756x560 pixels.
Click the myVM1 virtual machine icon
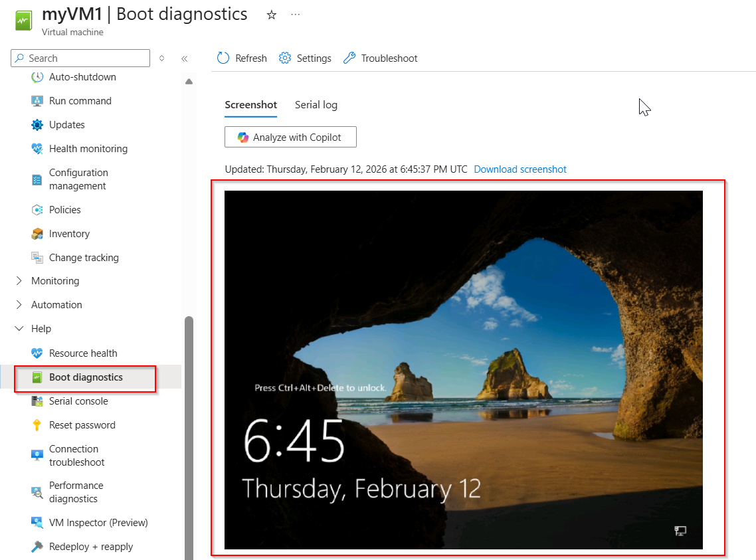click(x=23, y=21)
